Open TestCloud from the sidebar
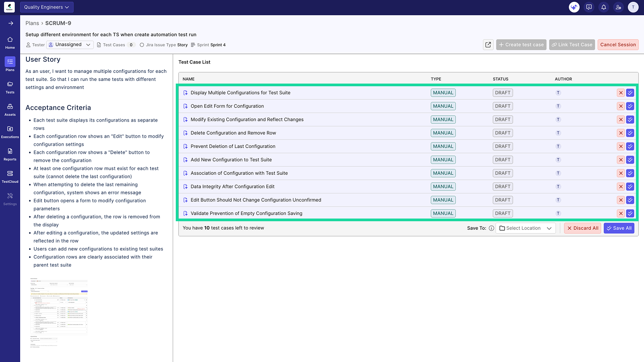The height and width of the screenshot is (362, 644). (x=10, y=177)
